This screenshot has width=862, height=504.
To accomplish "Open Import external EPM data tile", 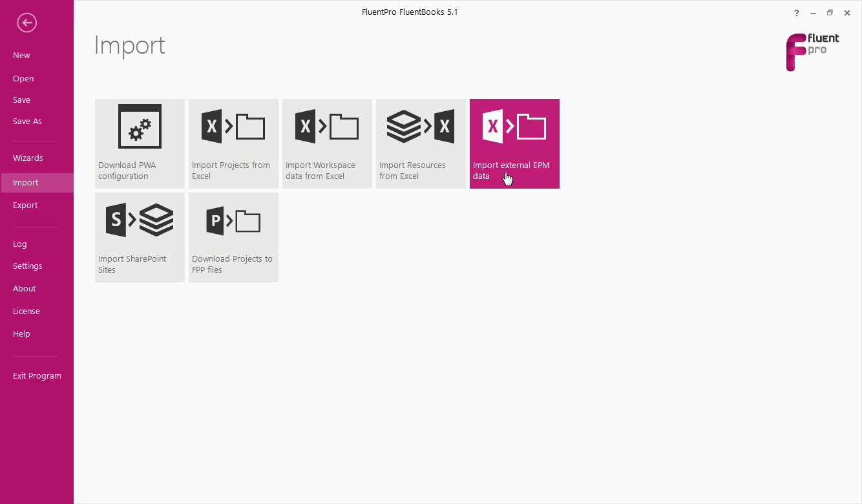I will click(x=514, y=143).
